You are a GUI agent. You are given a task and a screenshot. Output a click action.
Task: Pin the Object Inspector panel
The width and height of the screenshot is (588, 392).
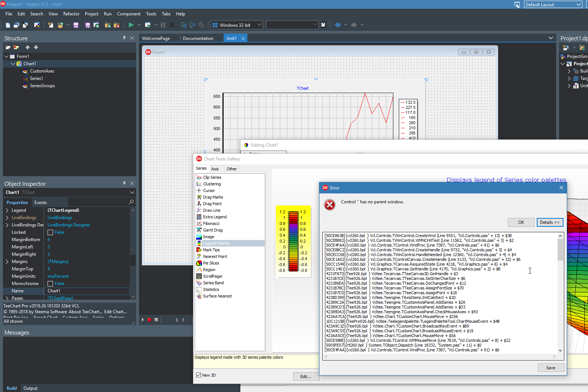pos(124,183)
